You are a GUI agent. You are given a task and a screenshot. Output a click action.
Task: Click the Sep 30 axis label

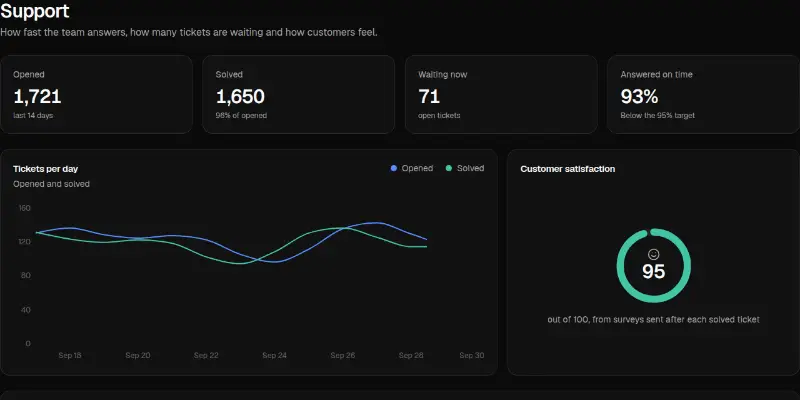pyautogui.click(x=472, y=356)
